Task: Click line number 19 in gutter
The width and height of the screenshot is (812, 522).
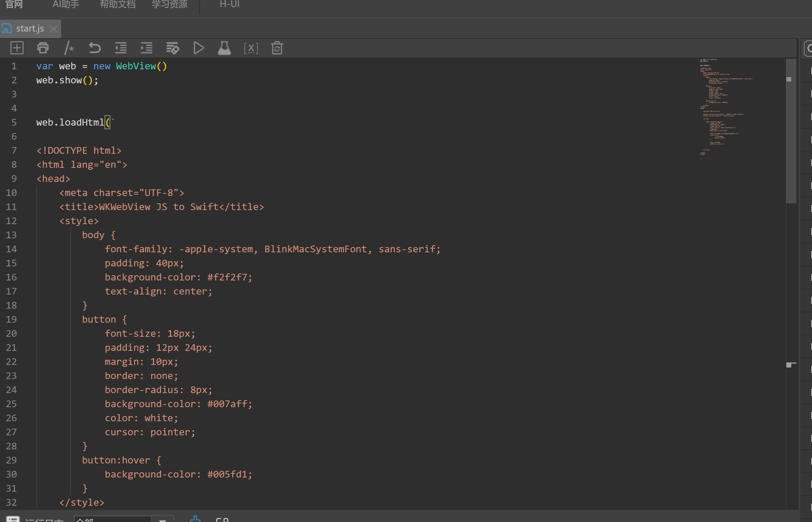Action: pyautogui.click(x=11, y=320)
